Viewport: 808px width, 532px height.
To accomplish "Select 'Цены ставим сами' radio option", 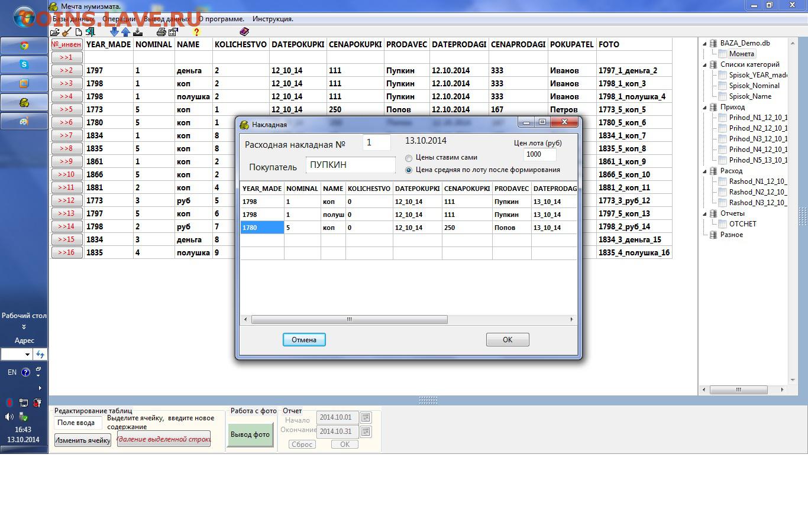I will click(409, 158).
